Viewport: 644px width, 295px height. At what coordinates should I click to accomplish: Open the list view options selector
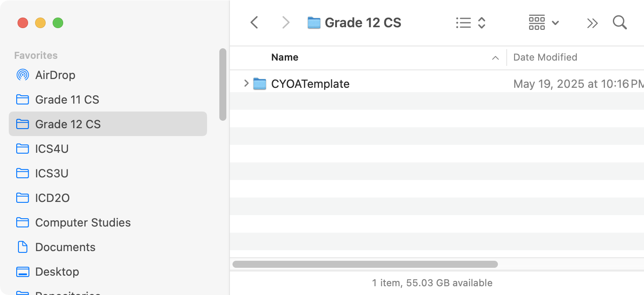click(x=470, y=23)
